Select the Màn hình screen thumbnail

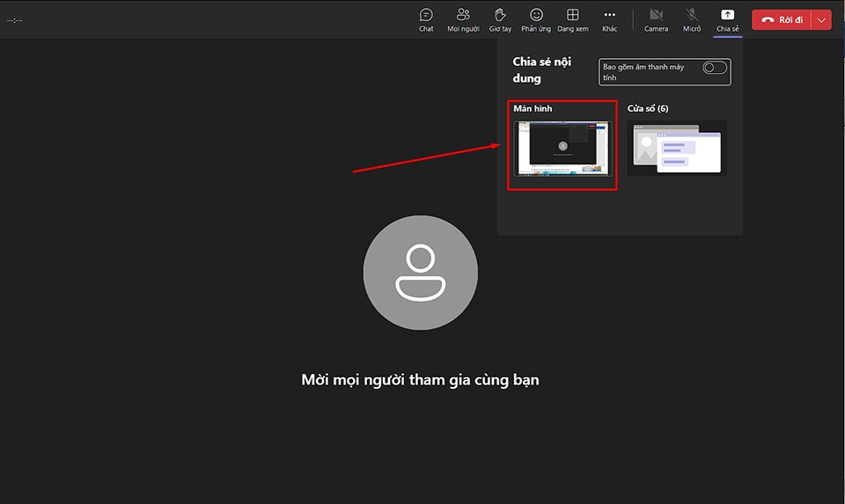click(562, 149)
